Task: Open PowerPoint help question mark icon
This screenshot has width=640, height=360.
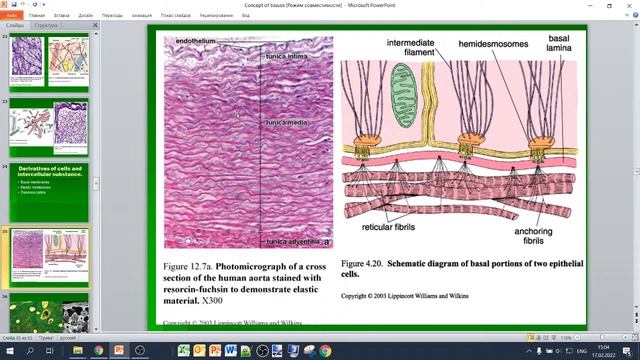Action: coord(636,15)
